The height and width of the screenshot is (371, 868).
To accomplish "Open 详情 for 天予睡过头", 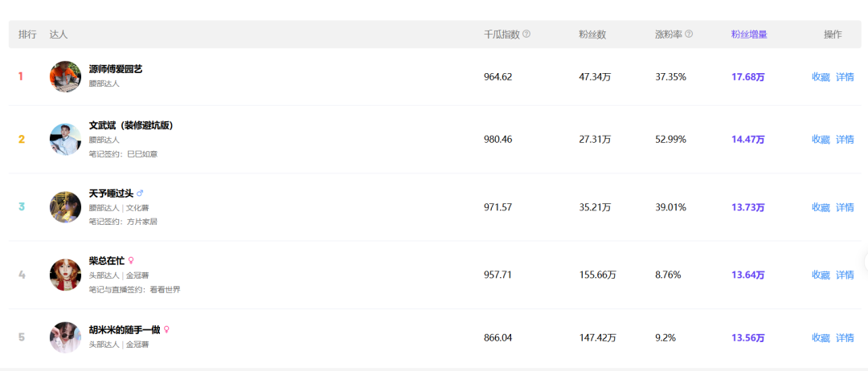I will coord(845,207).
